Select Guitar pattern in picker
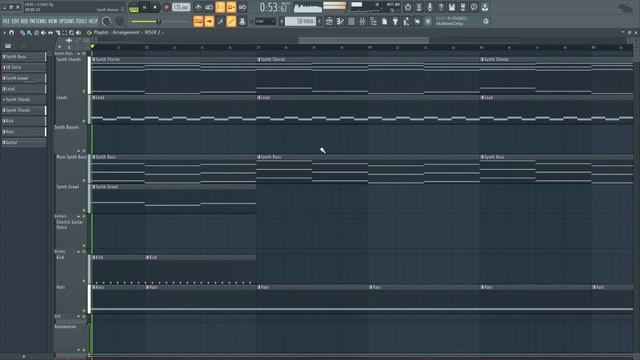640x360 pixels. 24,142
